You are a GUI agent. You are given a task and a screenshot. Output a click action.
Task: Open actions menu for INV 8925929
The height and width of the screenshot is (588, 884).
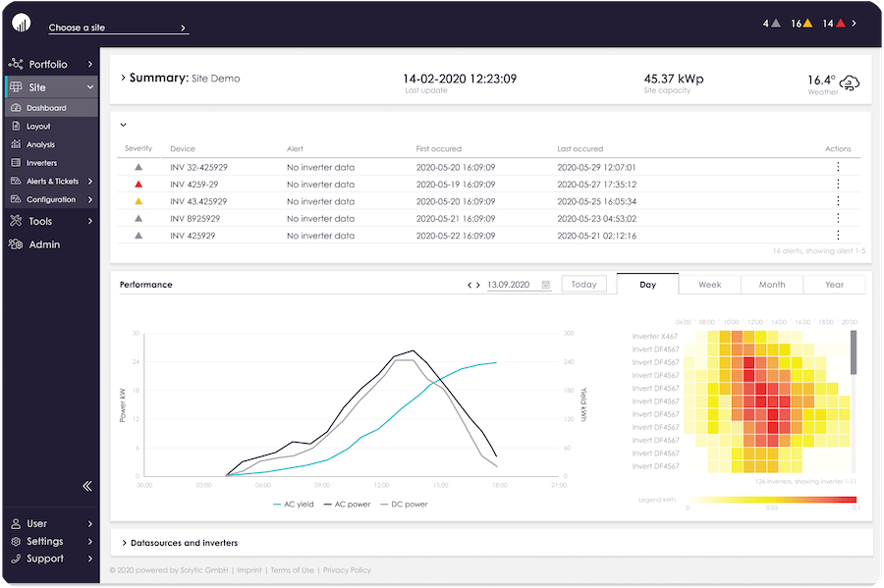(x=839, y=218)
